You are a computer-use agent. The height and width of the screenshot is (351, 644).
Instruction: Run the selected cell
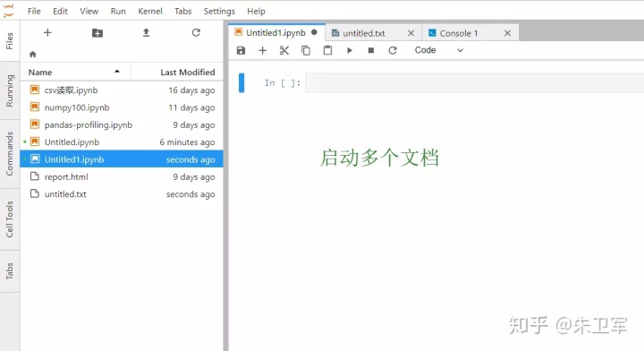click(350, 50)
